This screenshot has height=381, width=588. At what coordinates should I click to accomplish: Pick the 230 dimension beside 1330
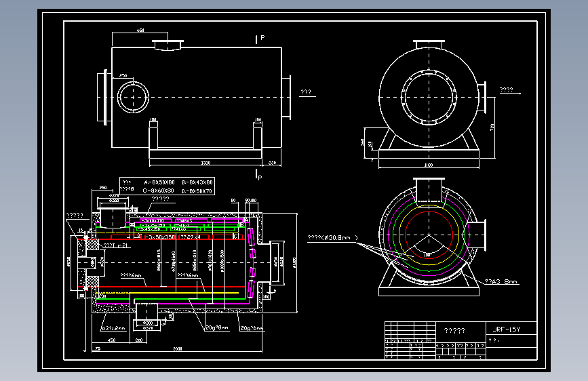click(x=272, y=163)
